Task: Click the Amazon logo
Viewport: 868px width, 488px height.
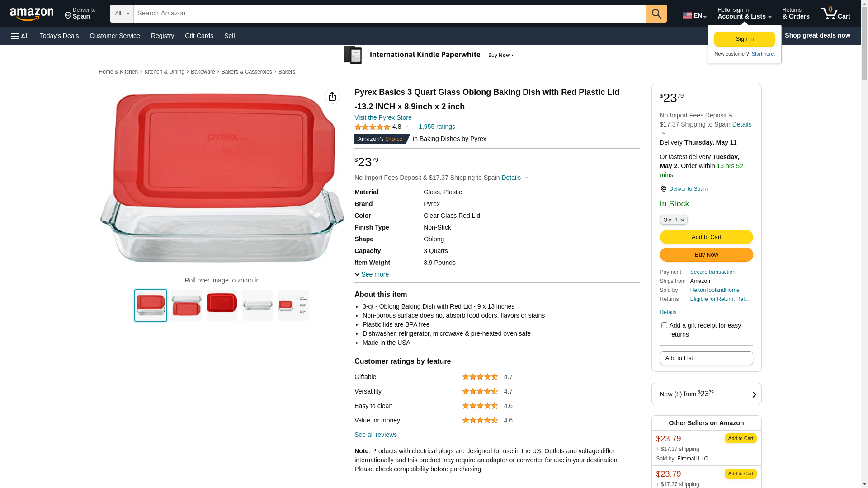Action: [x=32, y=14]
